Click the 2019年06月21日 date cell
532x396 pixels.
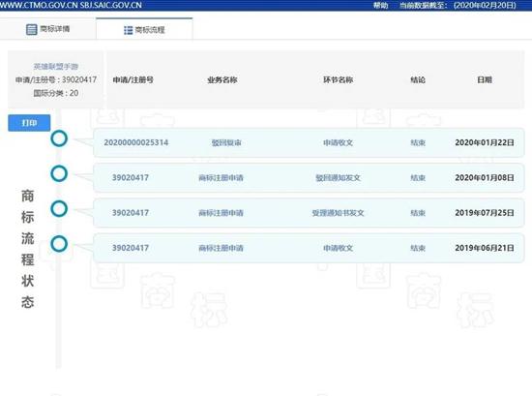(x=485, y=248)
